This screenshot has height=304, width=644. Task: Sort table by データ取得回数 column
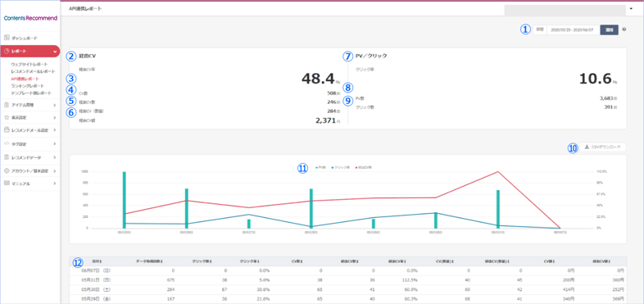click(x=150, y=261)
